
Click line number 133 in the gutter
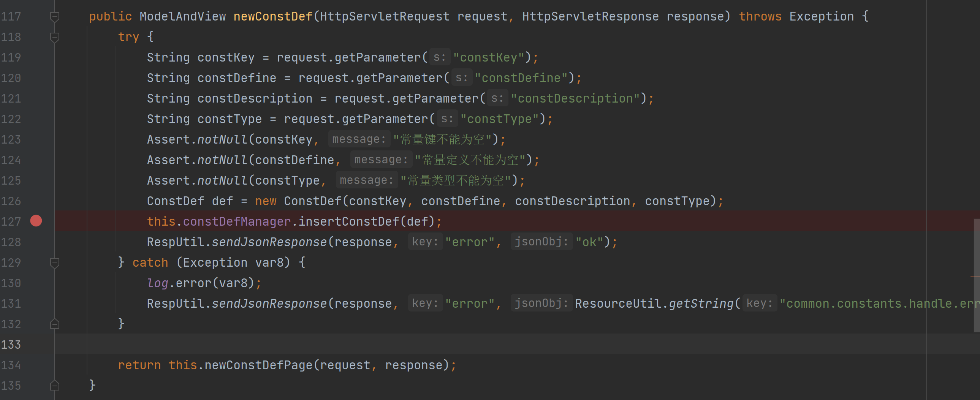11,345
